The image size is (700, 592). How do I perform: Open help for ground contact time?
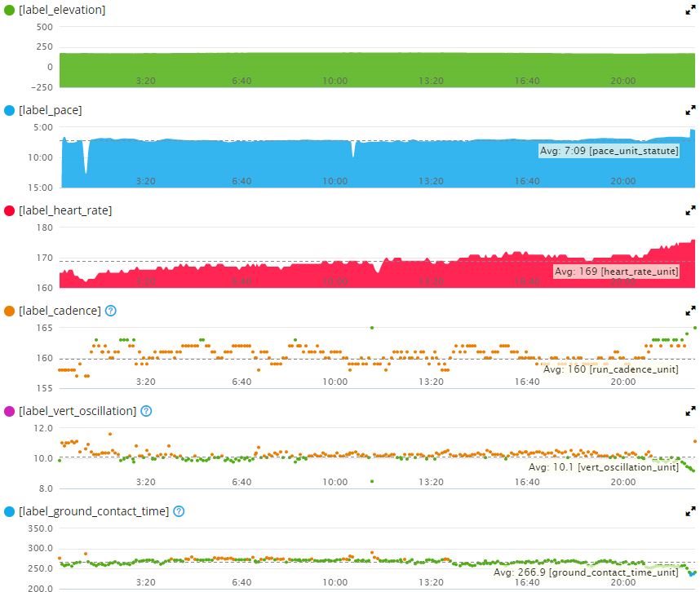179,511
